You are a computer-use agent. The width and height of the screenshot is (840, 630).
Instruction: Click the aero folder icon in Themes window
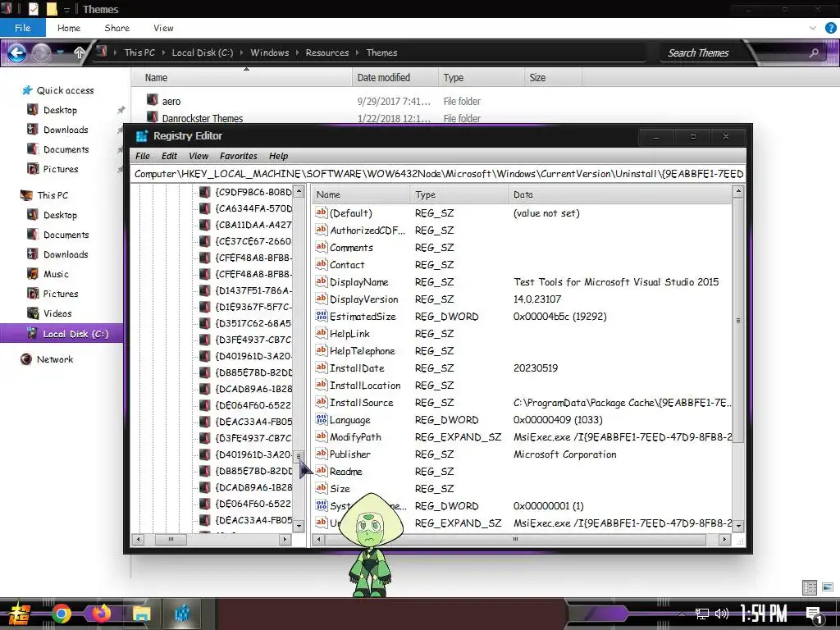[x=152, y=100]
